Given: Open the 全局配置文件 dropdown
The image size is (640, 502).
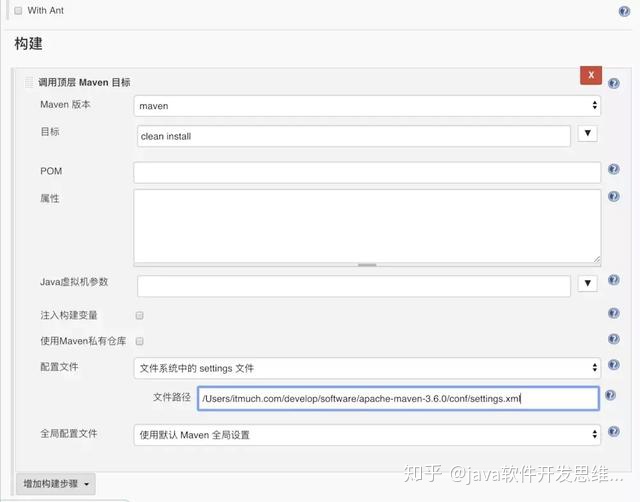Looking at the screenshot, I should 367,435.
